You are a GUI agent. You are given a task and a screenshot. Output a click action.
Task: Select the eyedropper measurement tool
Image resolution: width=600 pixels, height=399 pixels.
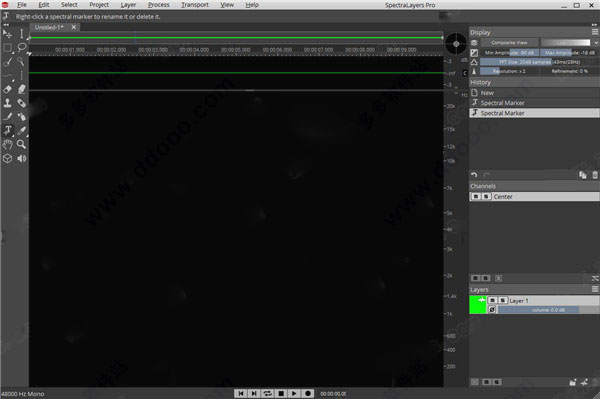coord(21,130)
